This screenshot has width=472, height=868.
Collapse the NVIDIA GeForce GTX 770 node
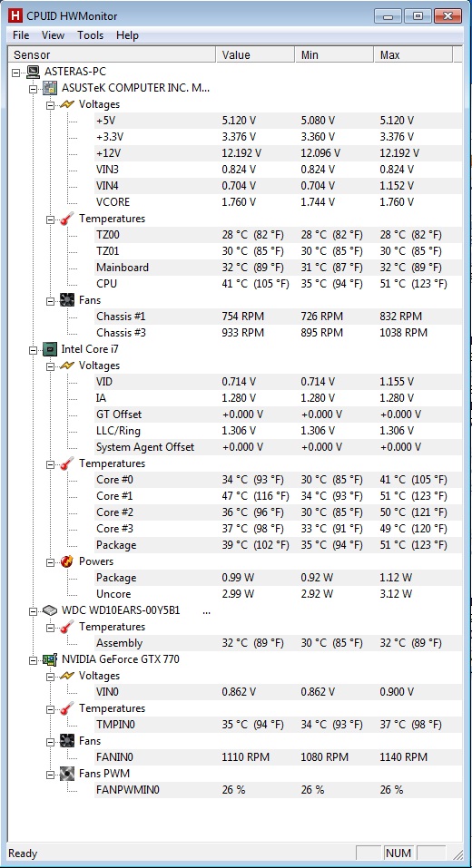(x=33, y=660)
